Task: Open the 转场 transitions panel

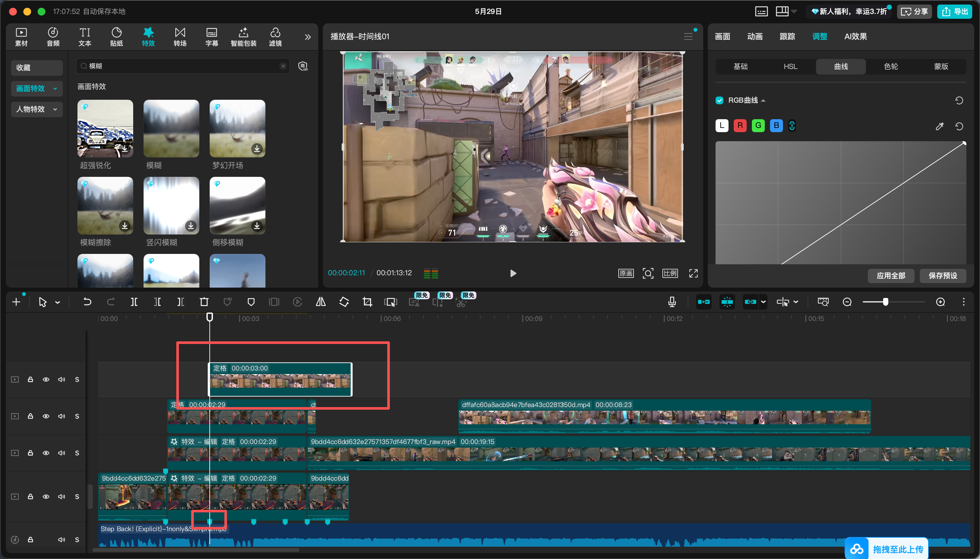Action: 180,37
